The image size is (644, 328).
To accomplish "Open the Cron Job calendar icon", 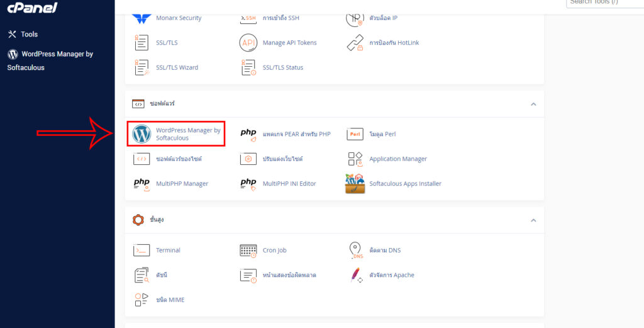I will coord(248,251).
